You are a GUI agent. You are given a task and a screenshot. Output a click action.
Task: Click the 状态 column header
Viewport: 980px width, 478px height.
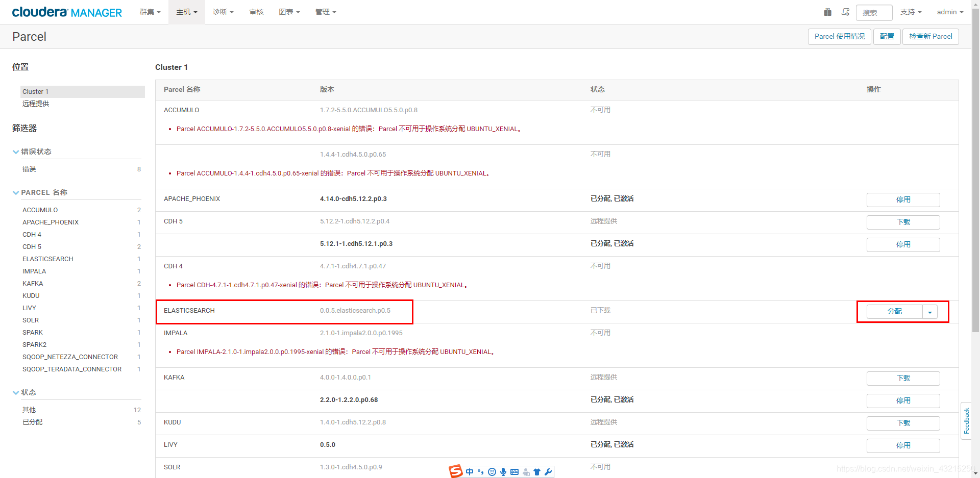pyautogui.click(x=598, y=90)
